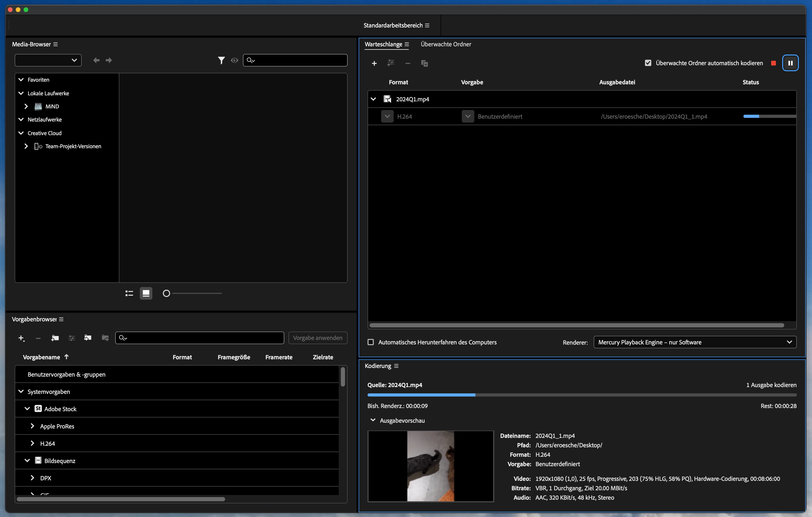Switch to Überwachte Ordner tab
Screen dimensions: 812x517
[x=446, y=45]
